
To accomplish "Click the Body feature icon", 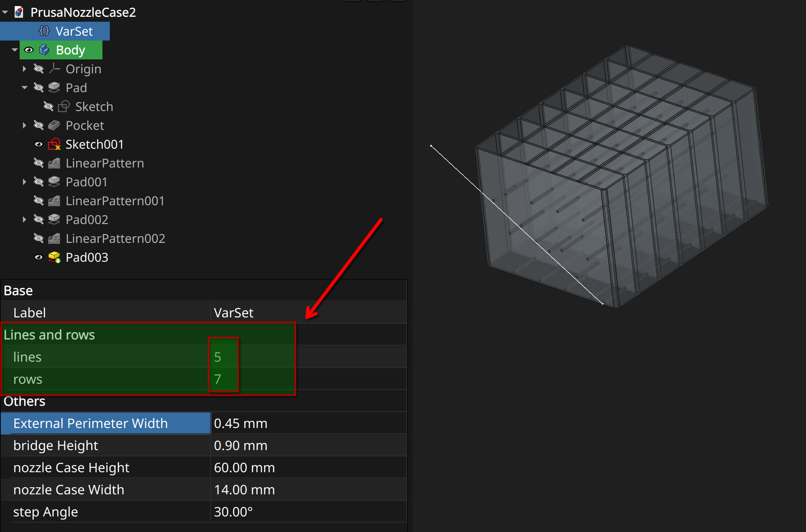I will click(x=44, y=50).
